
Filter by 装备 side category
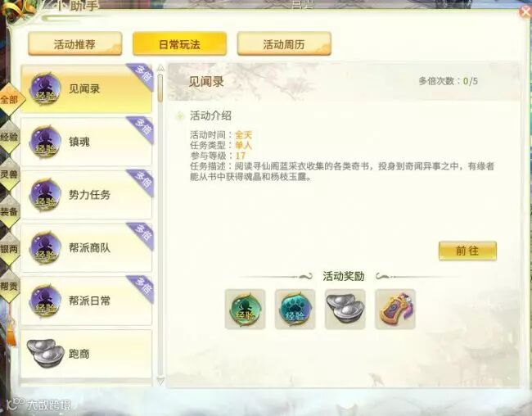coord(9,211)
